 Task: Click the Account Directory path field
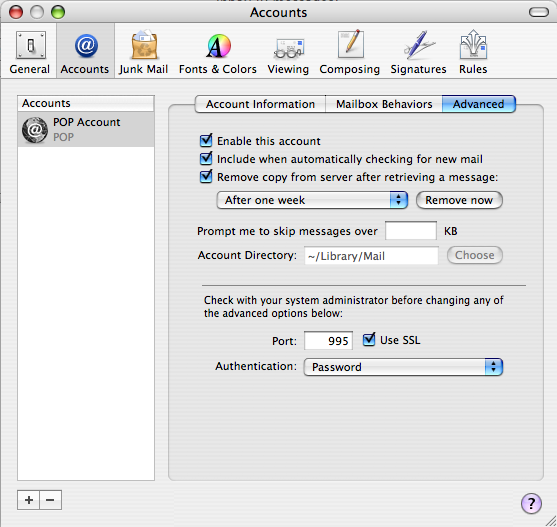point(371,256)
